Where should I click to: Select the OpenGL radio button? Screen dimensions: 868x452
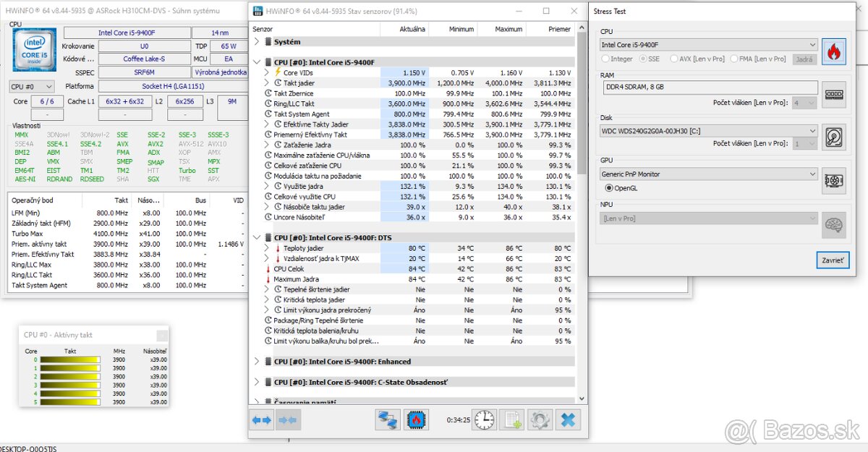pyautogui.click(x=609, y=188)
